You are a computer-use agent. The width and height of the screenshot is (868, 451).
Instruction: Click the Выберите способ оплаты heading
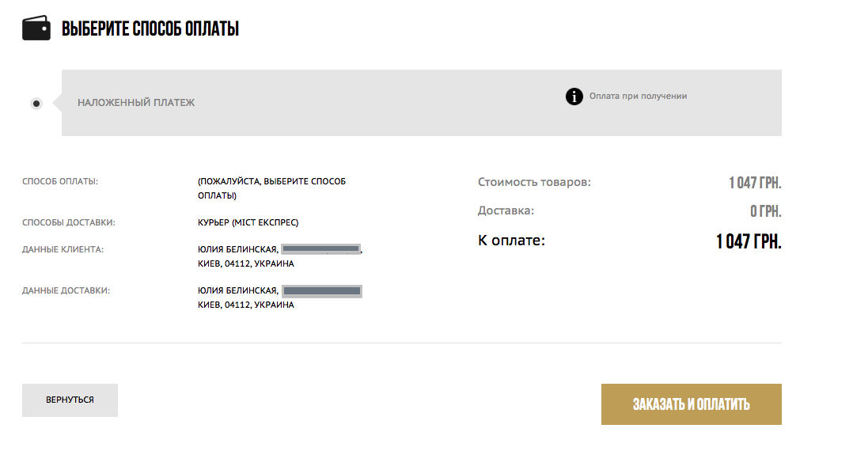150,29
